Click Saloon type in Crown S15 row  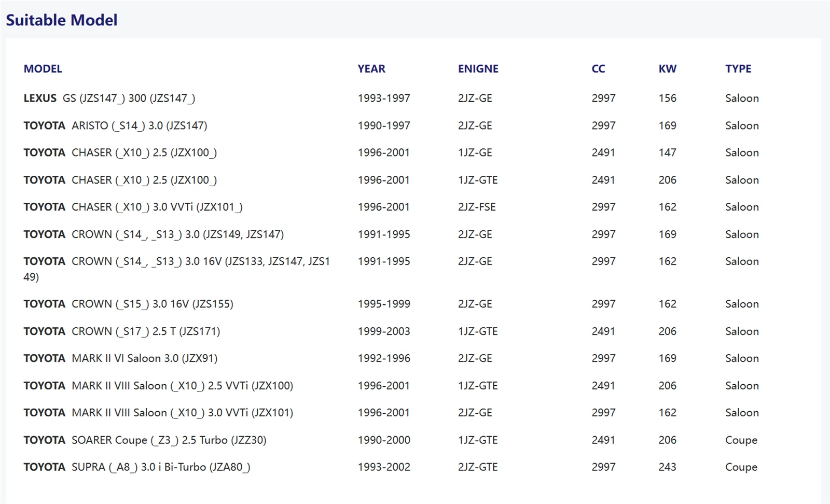point(742,304)
